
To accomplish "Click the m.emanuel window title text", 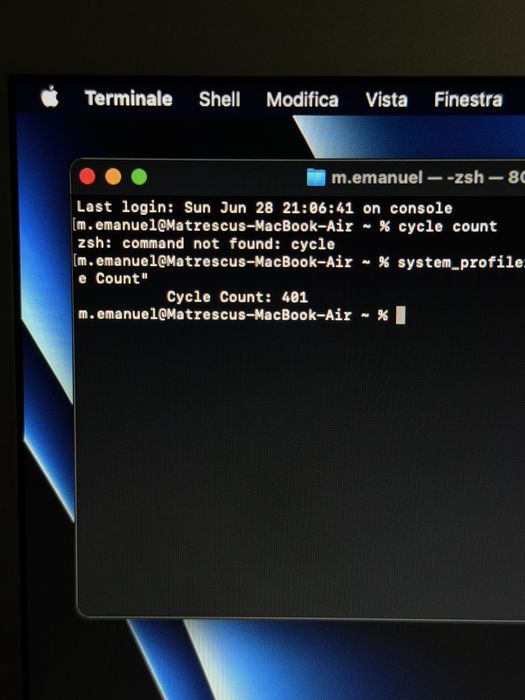I will 376,177.
